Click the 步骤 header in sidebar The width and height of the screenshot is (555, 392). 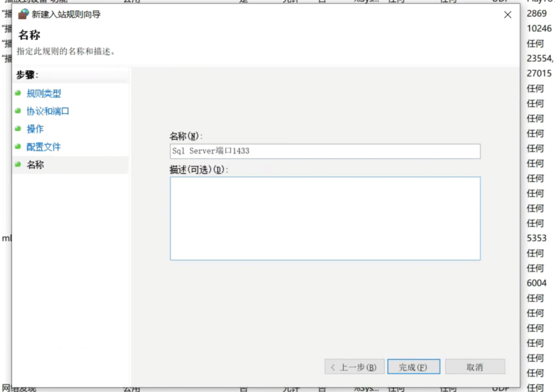click(x=27, y=75)
